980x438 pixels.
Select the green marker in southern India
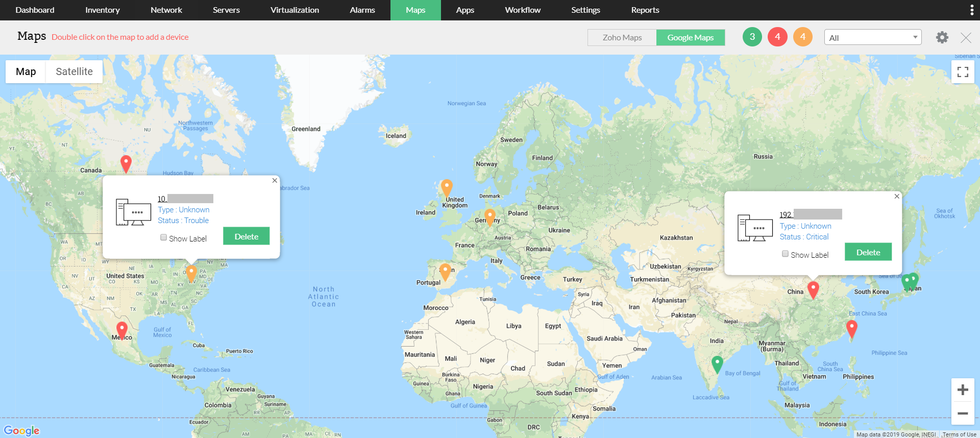click(717, 364)
